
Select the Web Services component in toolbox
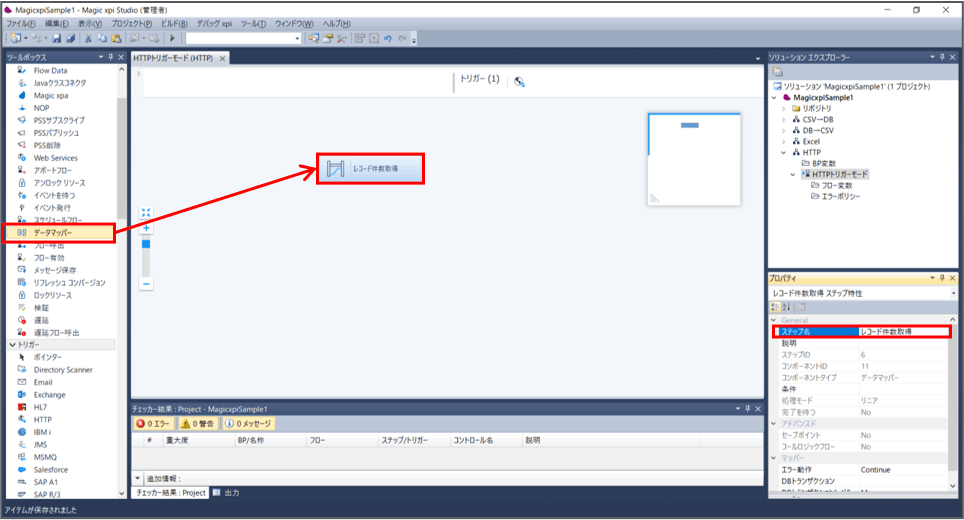coord(55,158)
